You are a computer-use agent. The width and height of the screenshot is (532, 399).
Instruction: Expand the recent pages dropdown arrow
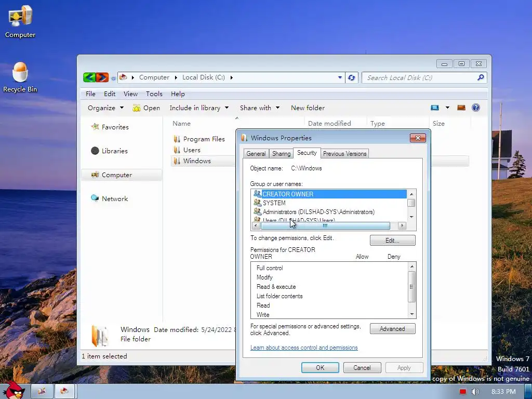pos(113,78)
